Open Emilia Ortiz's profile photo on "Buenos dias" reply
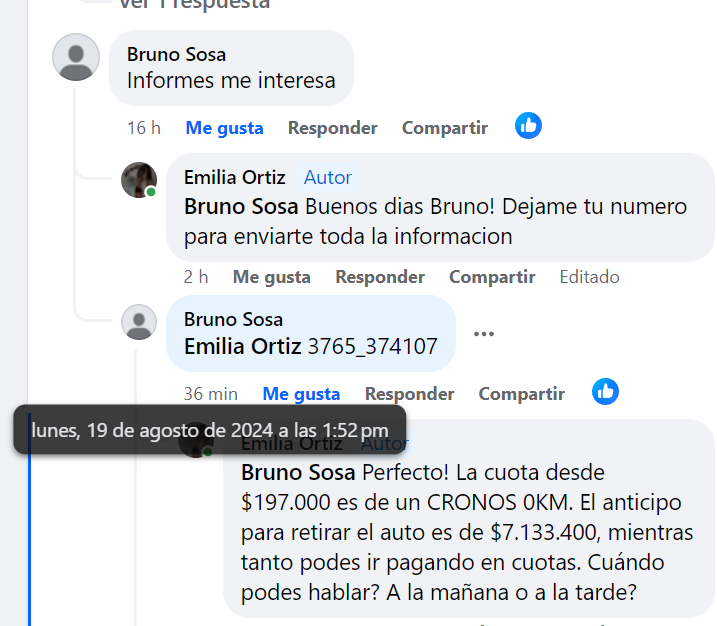 coord(139,180)
